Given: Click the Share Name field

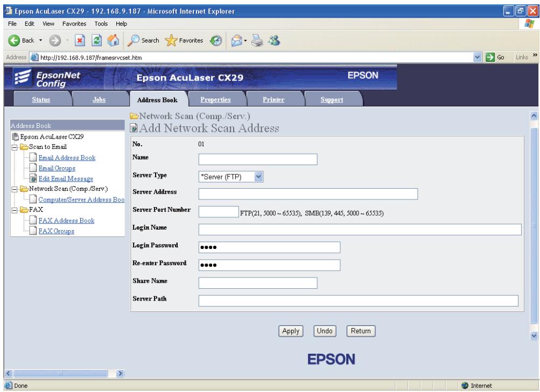Looking at the screenshot, I should [258, 283].
